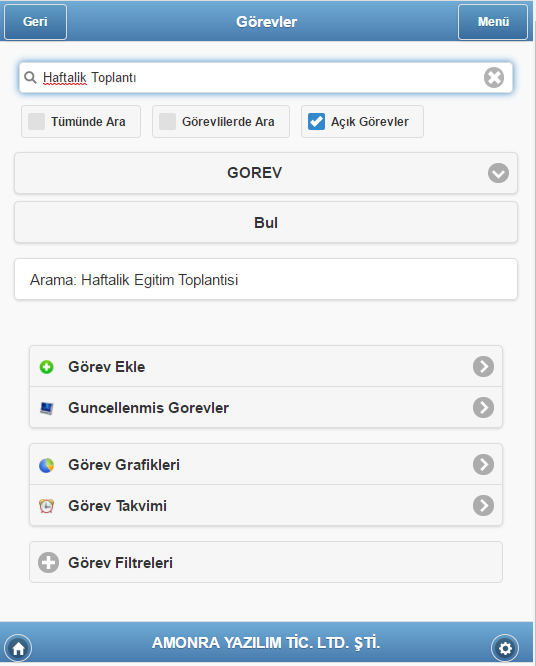Go back with the Geri button
This screenshot has width=536, height=666.
pyautogui.click(x=35, y=22)
